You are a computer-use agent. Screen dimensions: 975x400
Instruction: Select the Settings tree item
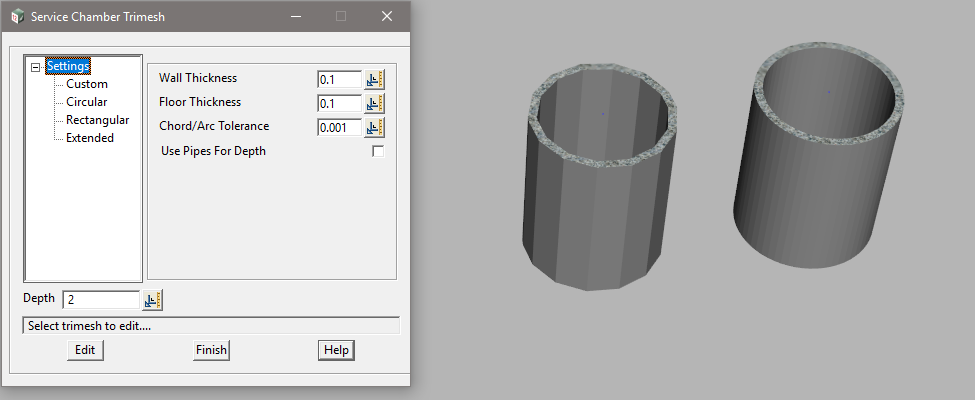pos(68,67)
